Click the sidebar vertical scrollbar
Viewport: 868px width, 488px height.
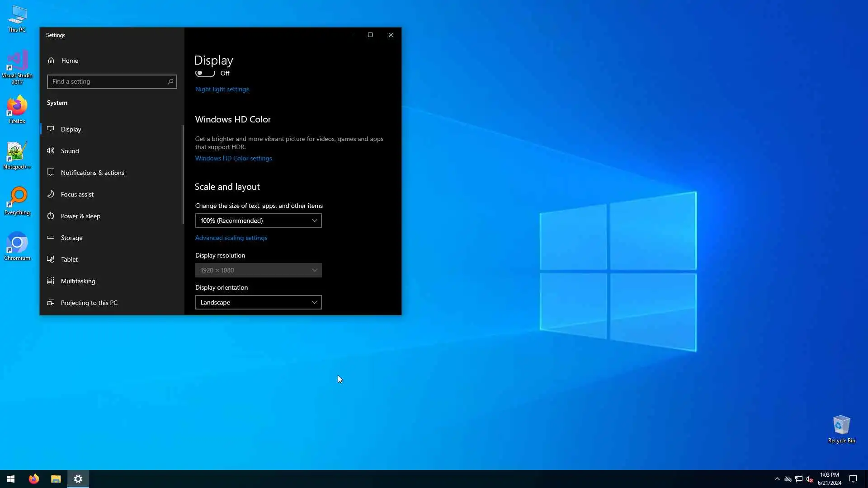click(x=183, y=174)
